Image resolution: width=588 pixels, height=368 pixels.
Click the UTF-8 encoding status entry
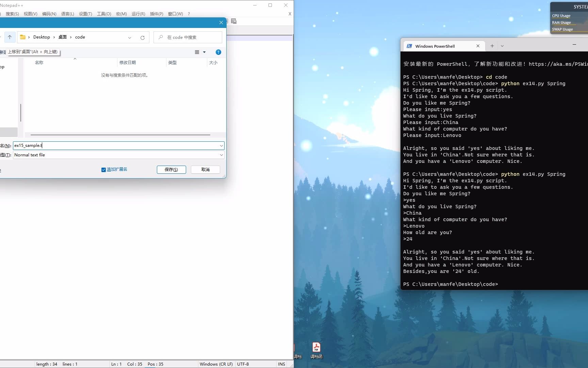[x=243, y=364]
